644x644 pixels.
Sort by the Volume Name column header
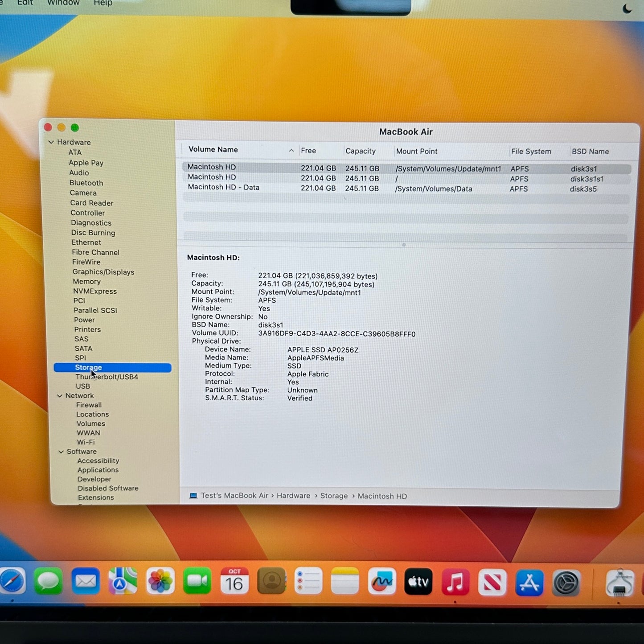(x=213, y=150)
